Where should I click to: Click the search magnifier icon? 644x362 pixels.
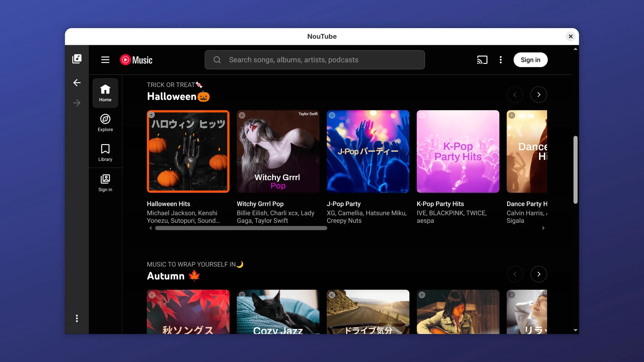tap(217, 60)
